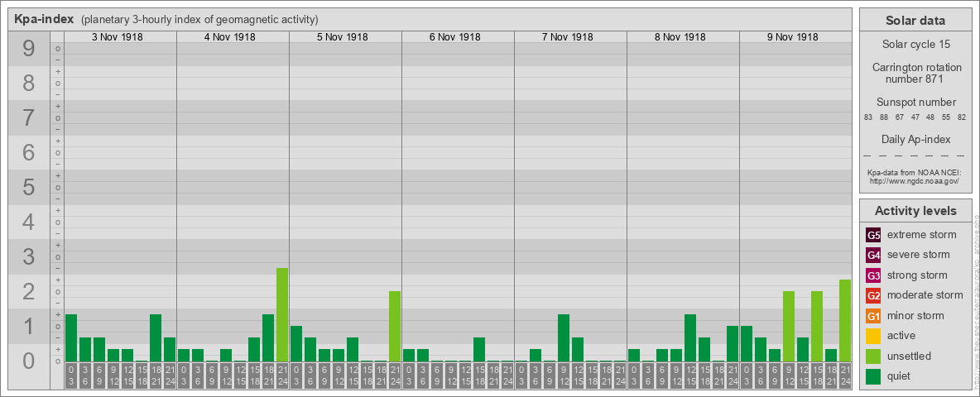
Task: Click the Kp scale number 9
Action: [28, 49]
